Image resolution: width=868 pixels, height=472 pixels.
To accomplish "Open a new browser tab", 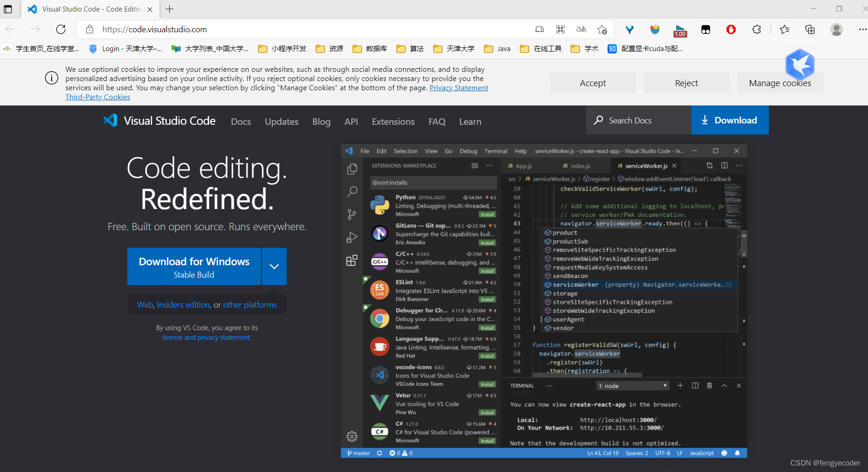I will coord(170,9).
